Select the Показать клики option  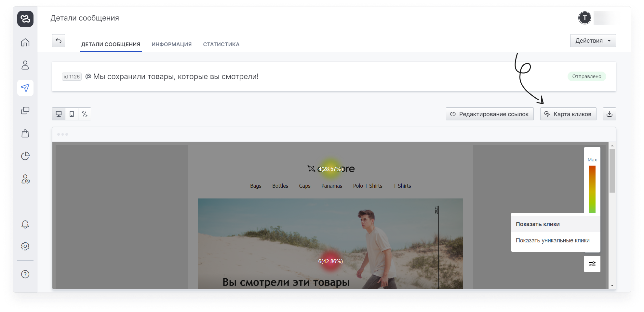(556, 224)
